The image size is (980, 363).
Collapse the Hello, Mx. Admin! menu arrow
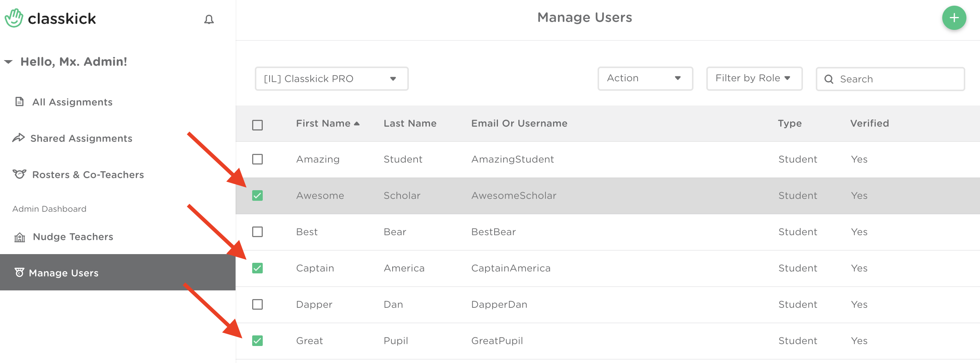click(8, 62)
